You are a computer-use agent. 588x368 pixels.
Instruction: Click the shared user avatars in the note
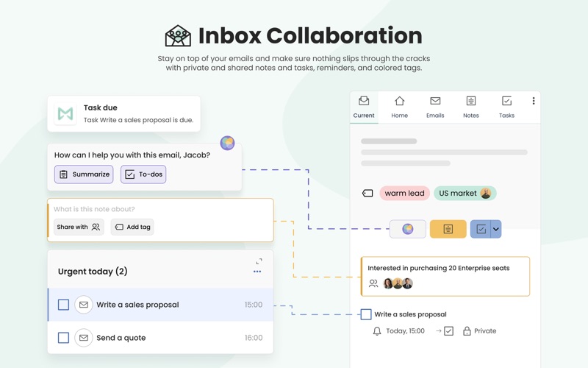[398, 283]
